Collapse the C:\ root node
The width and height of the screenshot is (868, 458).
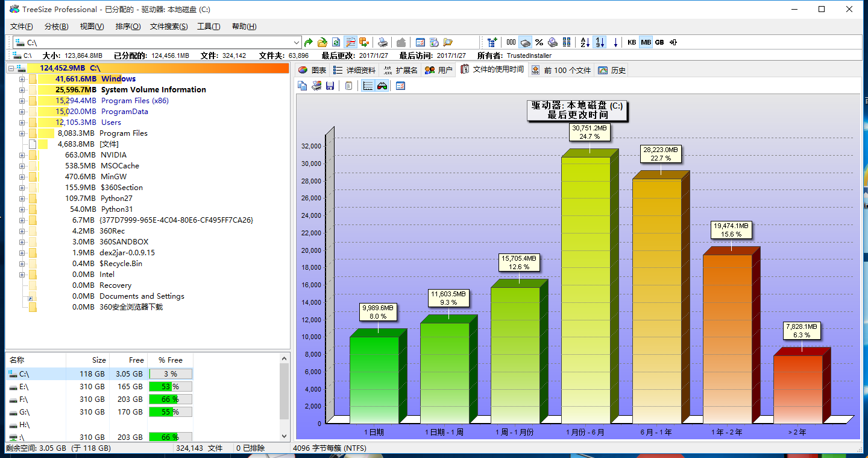click(11, 68)
